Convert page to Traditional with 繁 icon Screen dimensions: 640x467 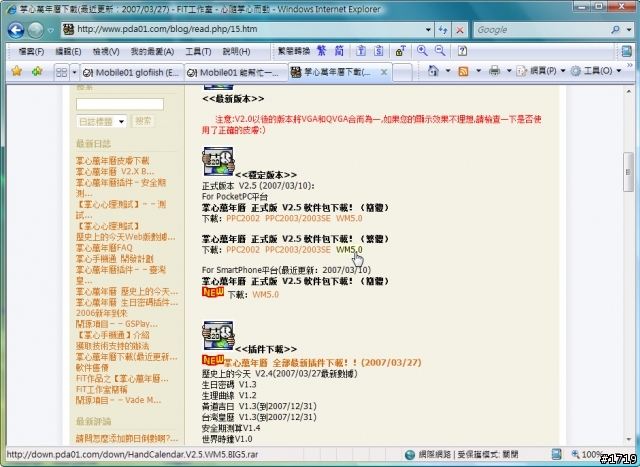(322, 51)
